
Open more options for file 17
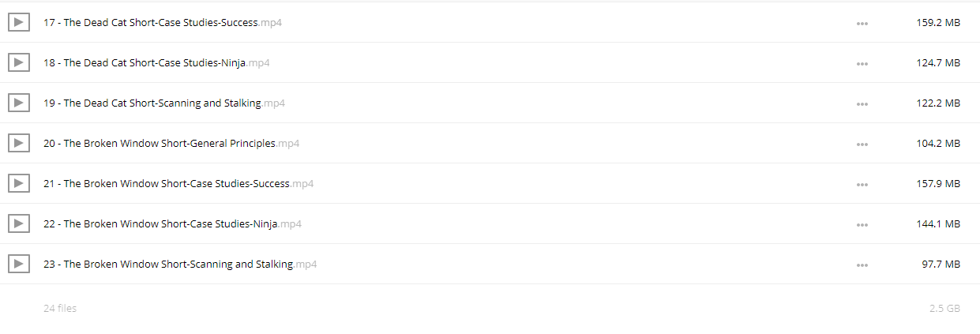point(862,24)
